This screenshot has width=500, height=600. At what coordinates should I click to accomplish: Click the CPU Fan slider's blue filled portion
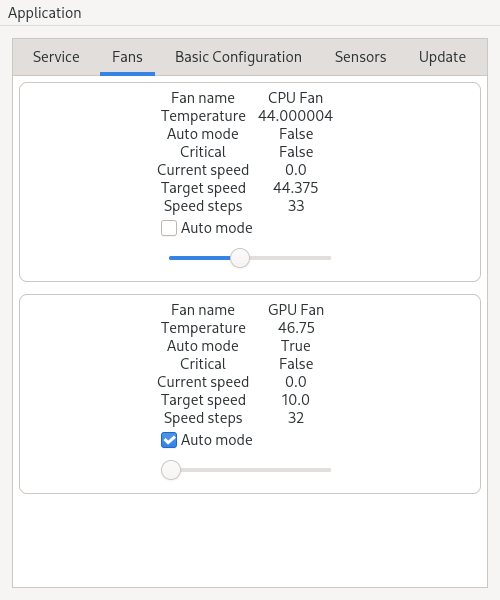tap(199, 258)
